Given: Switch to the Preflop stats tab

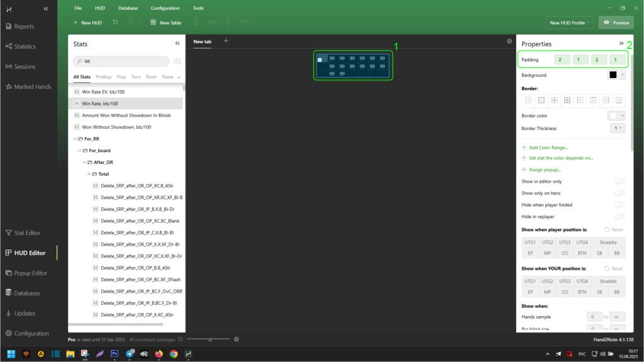Looking at the screenshot, I should click(104, 77).
